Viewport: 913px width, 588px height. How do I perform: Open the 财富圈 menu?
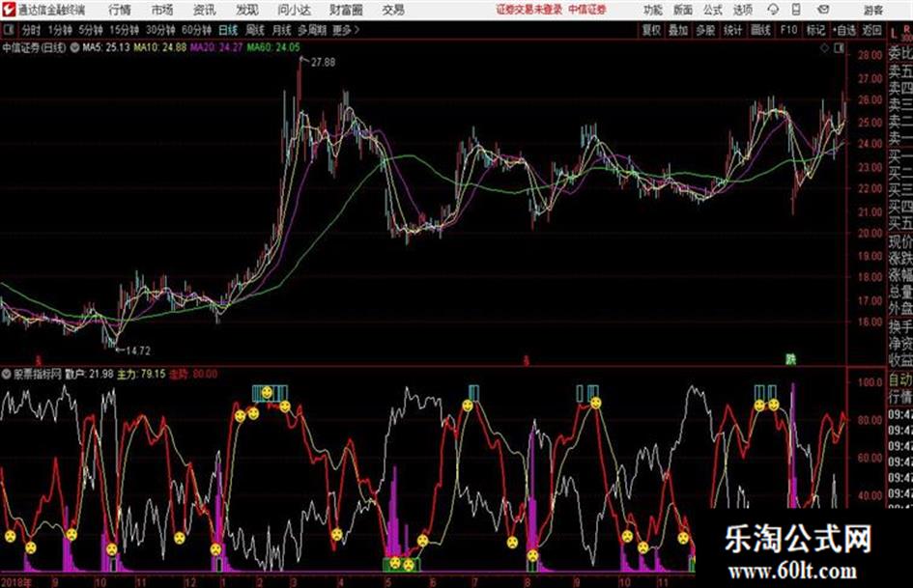pos(346,10)
